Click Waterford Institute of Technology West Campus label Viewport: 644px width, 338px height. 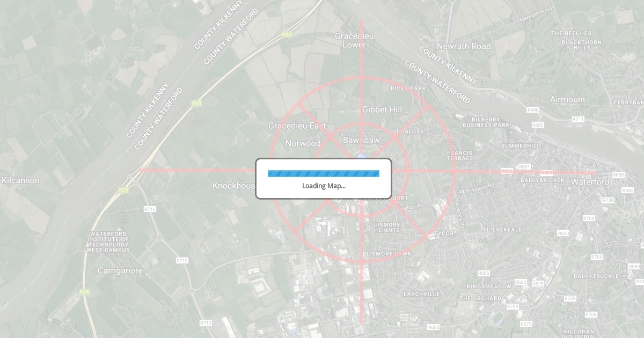108,242
